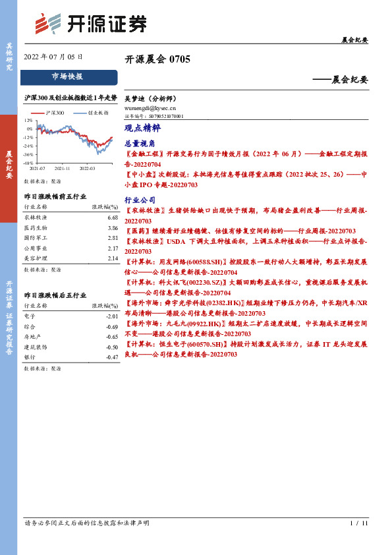Image resolution: width=392 pixels, height=555 pixels.
Task: Open 科大讯飞(002230.SZ) report link
Action: (x=246, y=287)
